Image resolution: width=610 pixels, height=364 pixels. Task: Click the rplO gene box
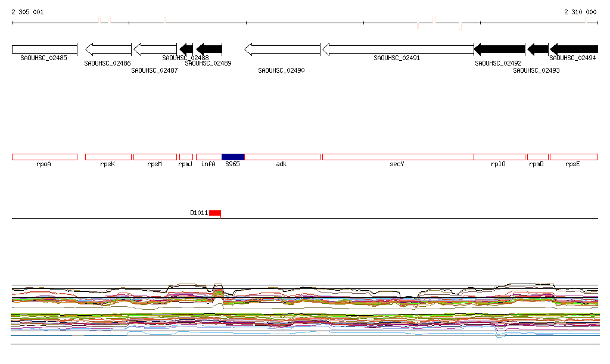click(x=500, y=157)
